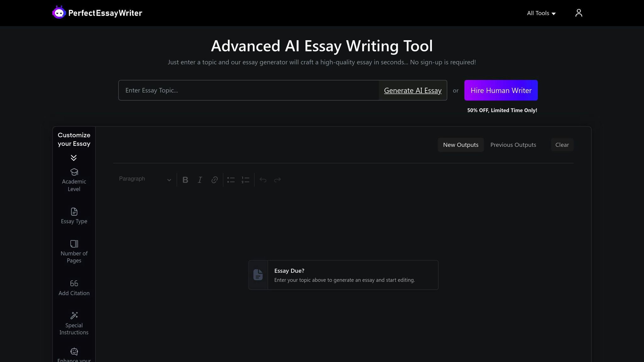
Task: Click the Generate AI Essay button
Action: click(x=413, y=90)
